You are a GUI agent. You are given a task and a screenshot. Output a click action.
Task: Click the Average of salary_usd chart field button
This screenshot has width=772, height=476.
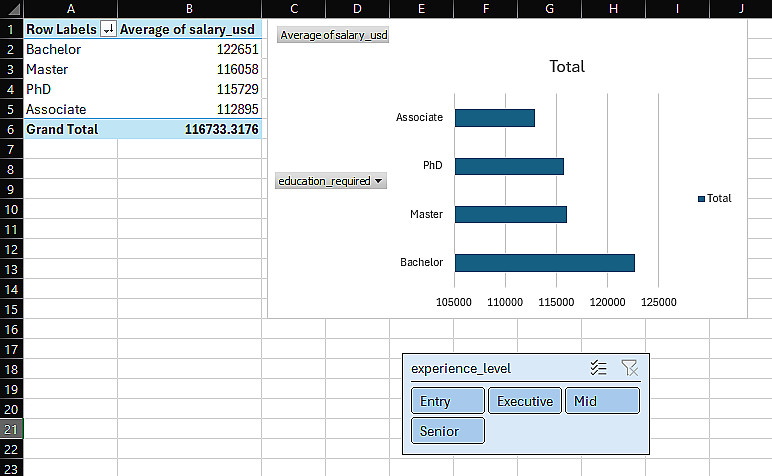(x=333, y=35)
